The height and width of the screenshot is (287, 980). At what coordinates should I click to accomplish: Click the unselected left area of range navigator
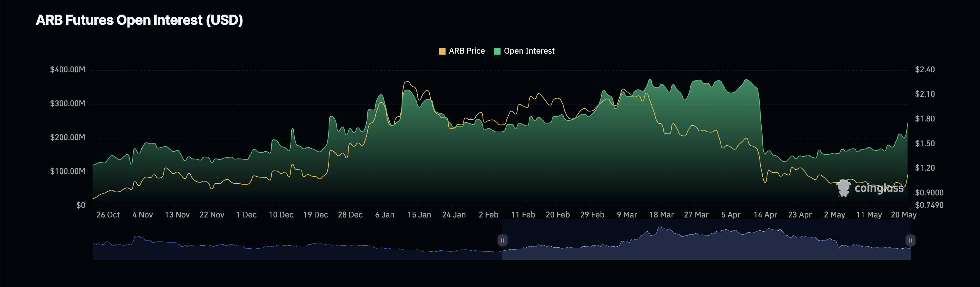[x=297, y=247]
